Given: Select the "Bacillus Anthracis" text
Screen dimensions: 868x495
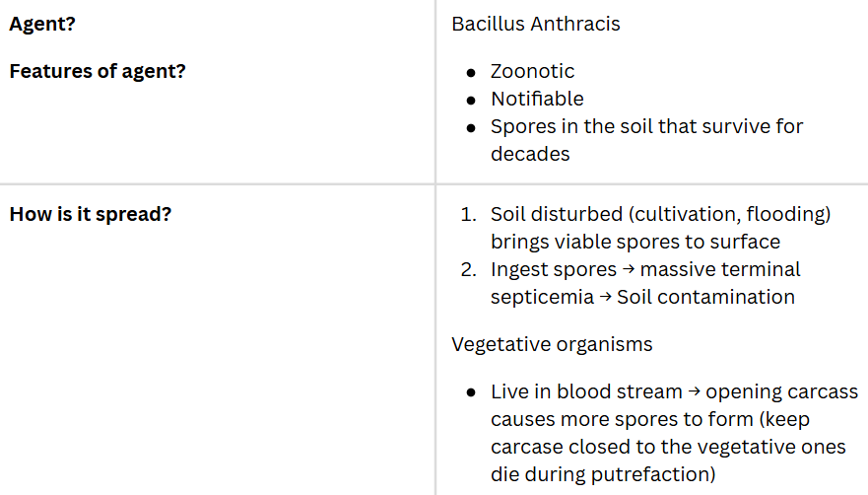Looking at the screenshot, I should pyautogui.click(x=536, y=24).
